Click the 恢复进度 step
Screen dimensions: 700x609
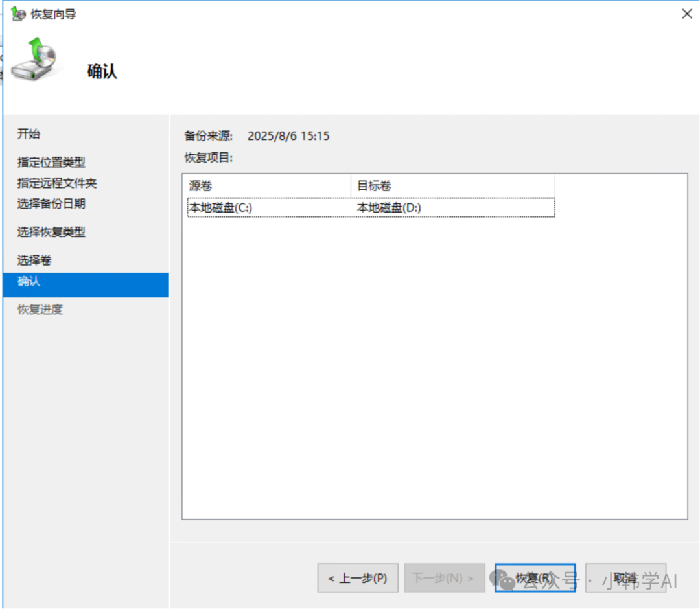pyautogui.click(x=40, y=310)
